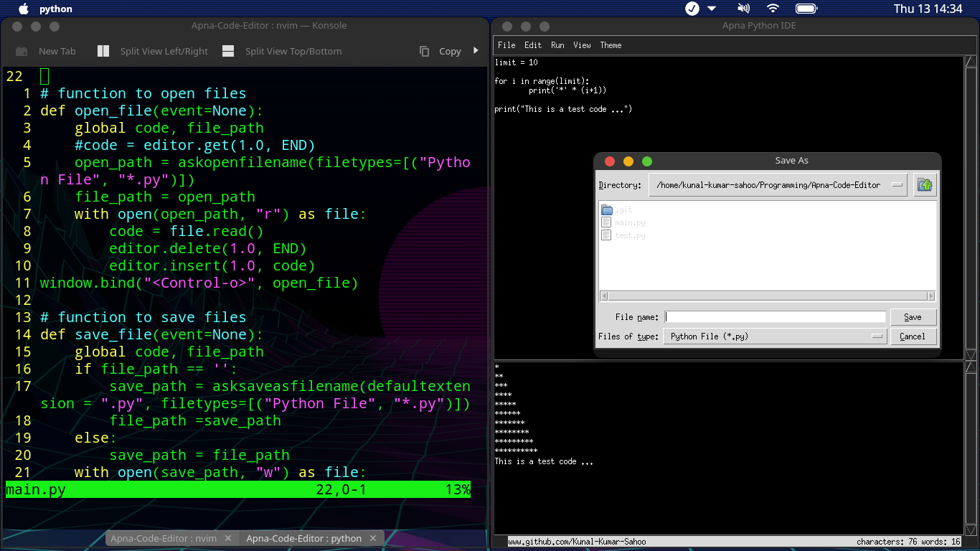This screenshot has width=980, height=551.
Task: Click the file list scrollbar's left arrow
Action: click(603, 296)
